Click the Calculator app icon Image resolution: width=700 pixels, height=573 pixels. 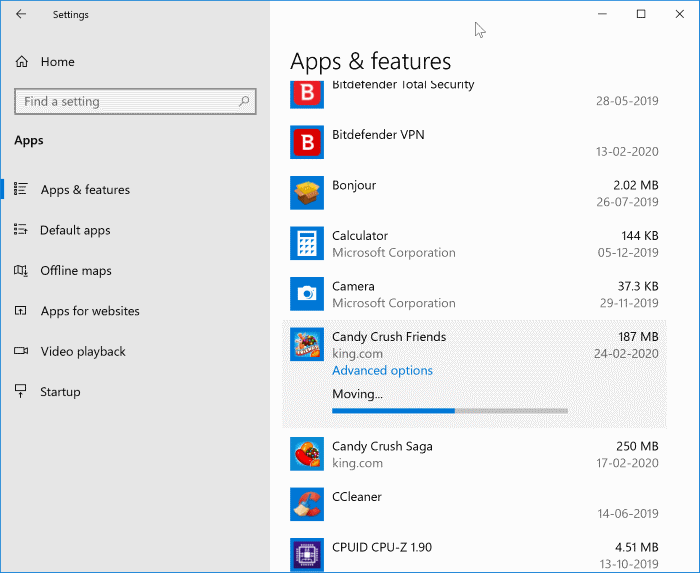coord(307,243)
